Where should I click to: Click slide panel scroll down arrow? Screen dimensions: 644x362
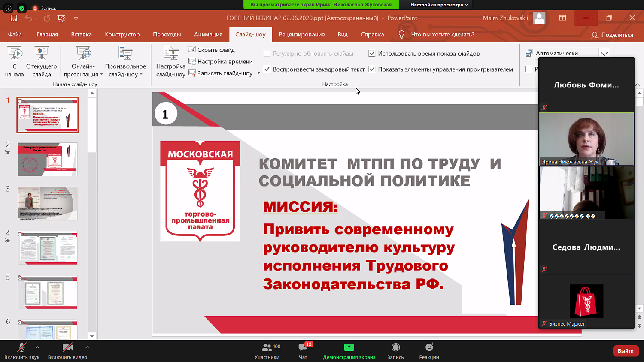[92, 336]
